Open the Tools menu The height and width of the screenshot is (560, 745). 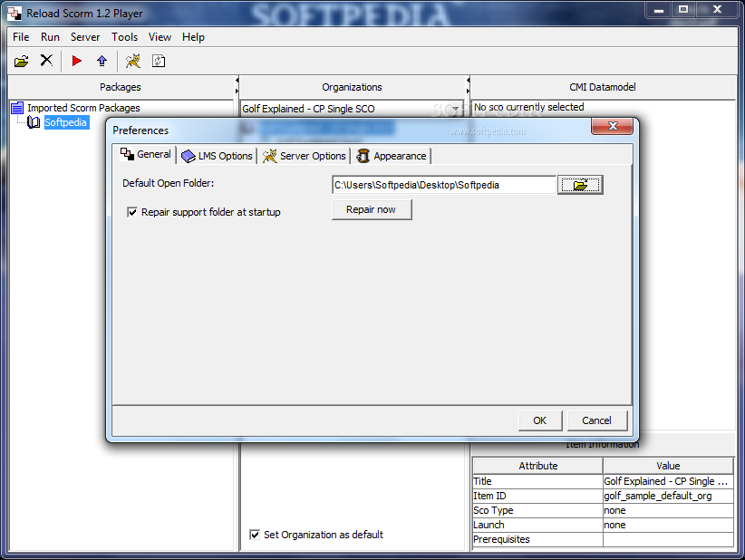tap(124, 37)
